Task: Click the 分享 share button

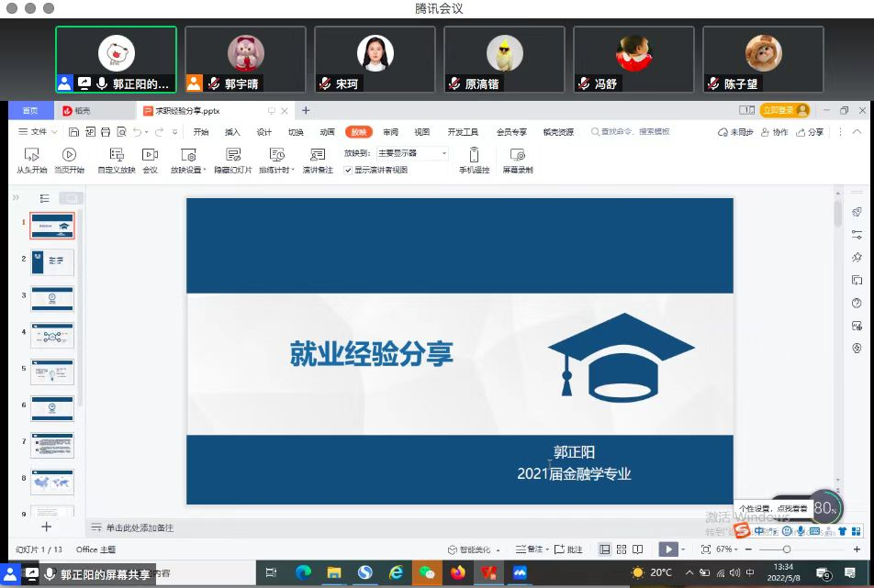Action: (x=810, y=132)
